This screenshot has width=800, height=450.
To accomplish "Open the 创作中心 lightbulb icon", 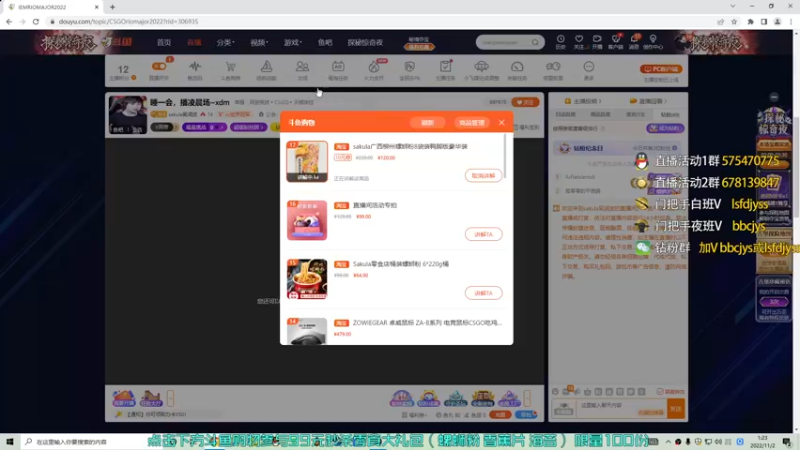I will [653, 39].
